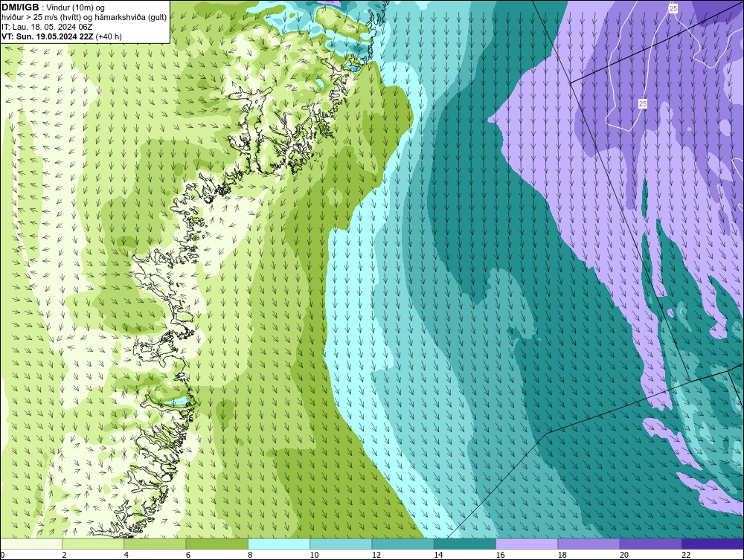Screen dimensions: 744x560
Task: Click the 'VT: Sun. 19.05.2024 22Z' line
Action: [x=48, y=36]
